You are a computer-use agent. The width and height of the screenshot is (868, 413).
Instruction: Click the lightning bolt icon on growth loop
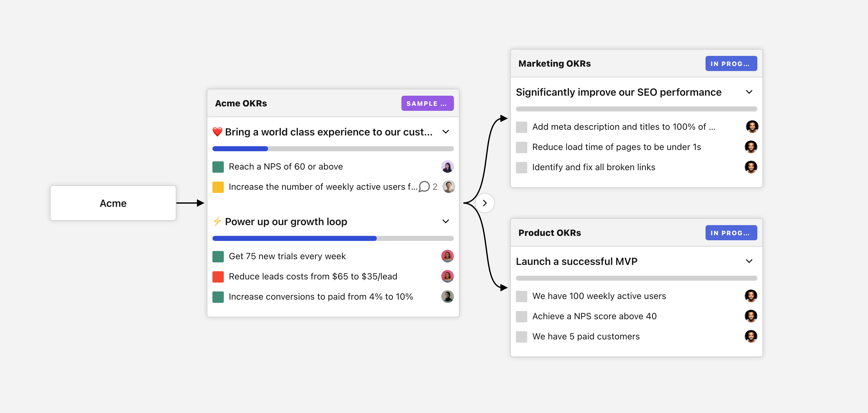[x=217, y=221]
